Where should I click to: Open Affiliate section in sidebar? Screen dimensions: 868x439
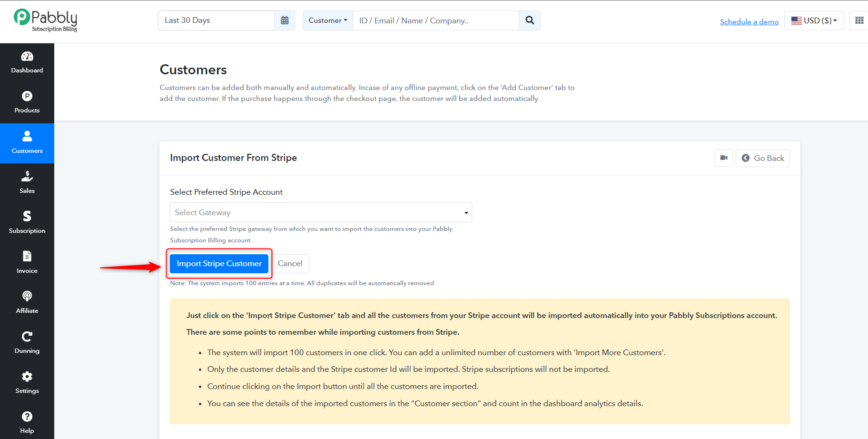point(27,303)
